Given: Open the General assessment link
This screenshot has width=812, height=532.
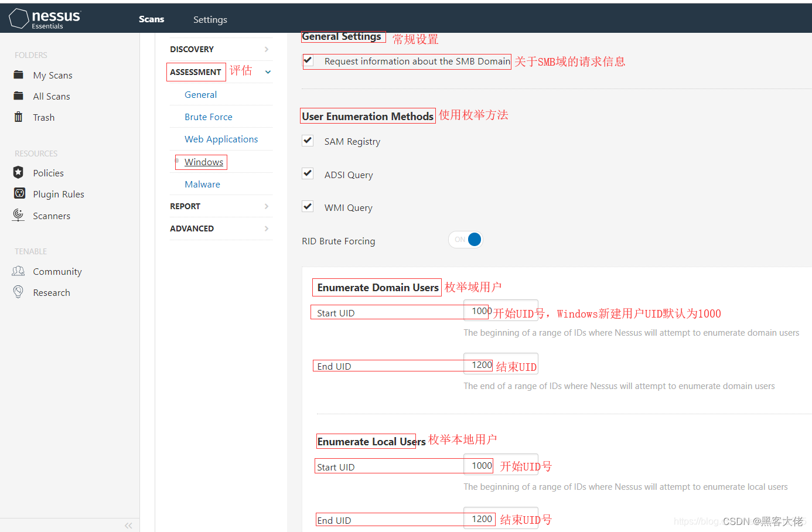Looking at the screenshot, I should [200, 94].
